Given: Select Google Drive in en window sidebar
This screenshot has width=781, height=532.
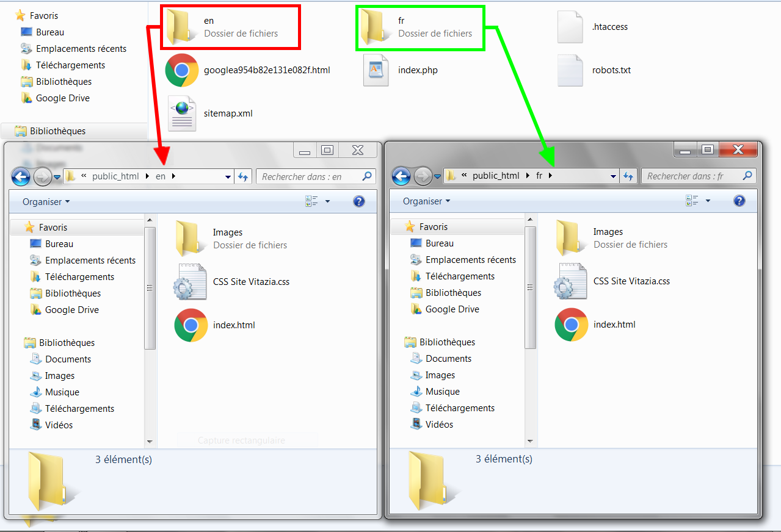Looking at the screenshot, I should click(x=64, y=310).
